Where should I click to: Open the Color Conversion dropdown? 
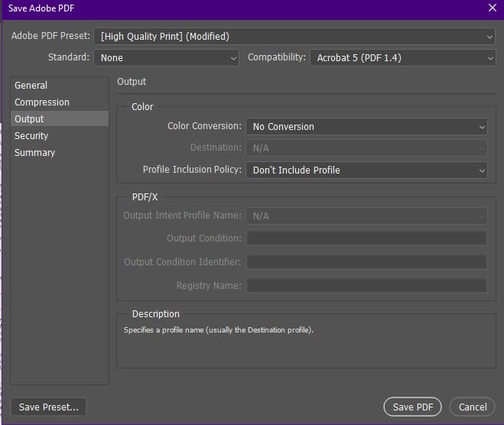[366, 127]
